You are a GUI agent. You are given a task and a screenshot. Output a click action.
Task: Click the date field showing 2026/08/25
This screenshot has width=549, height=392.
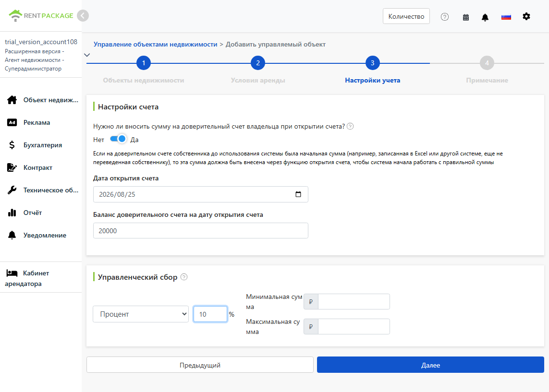coord(201,194)
